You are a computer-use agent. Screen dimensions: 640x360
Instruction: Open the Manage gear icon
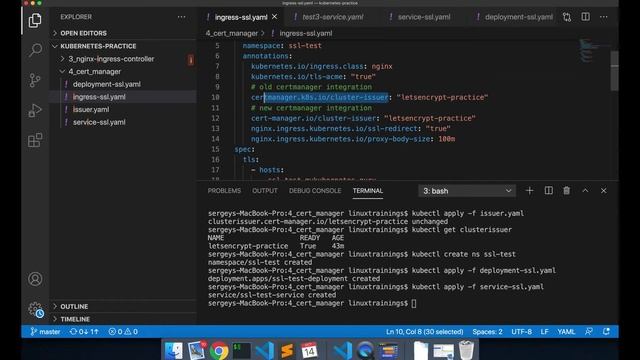click(x=36, y=310)
